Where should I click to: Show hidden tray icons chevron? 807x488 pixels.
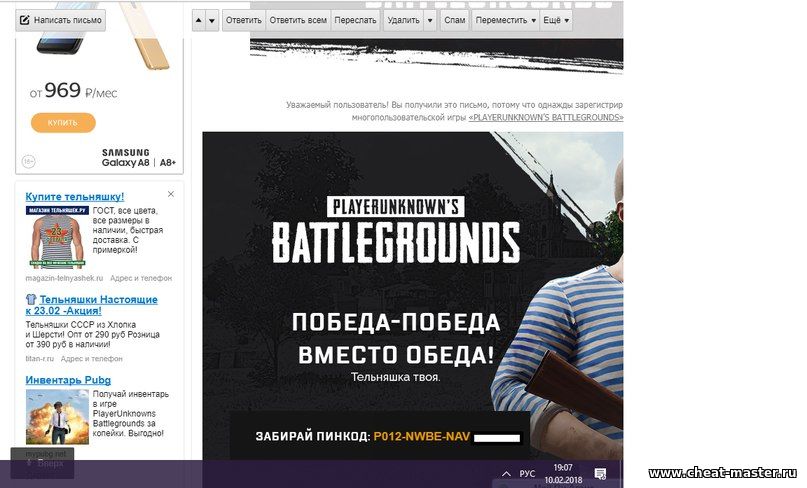tap(505, 473)
